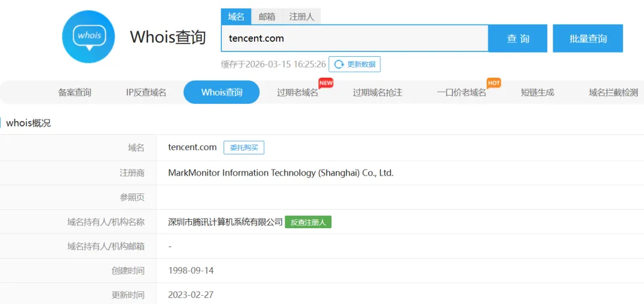Screen dimensions: 644x304
Task: Open 一口价老域名 navigation item
Action: [x=462, y=93]
